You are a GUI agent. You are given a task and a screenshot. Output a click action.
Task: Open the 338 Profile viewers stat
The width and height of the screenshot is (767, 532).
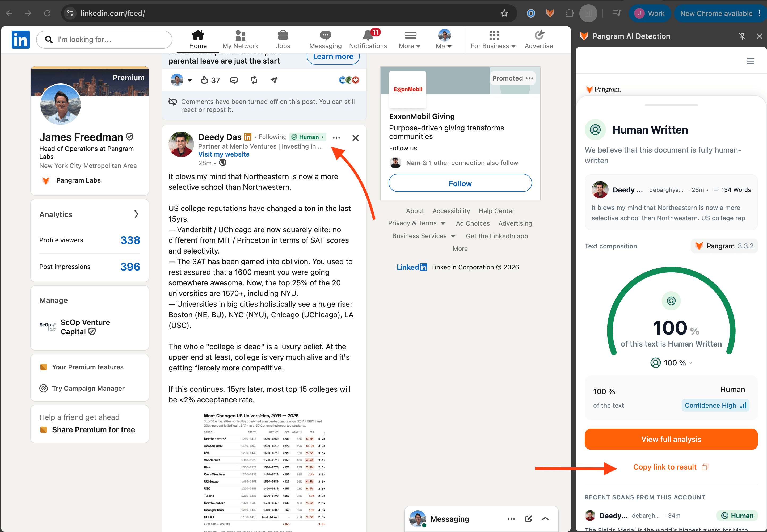(130, 240)
